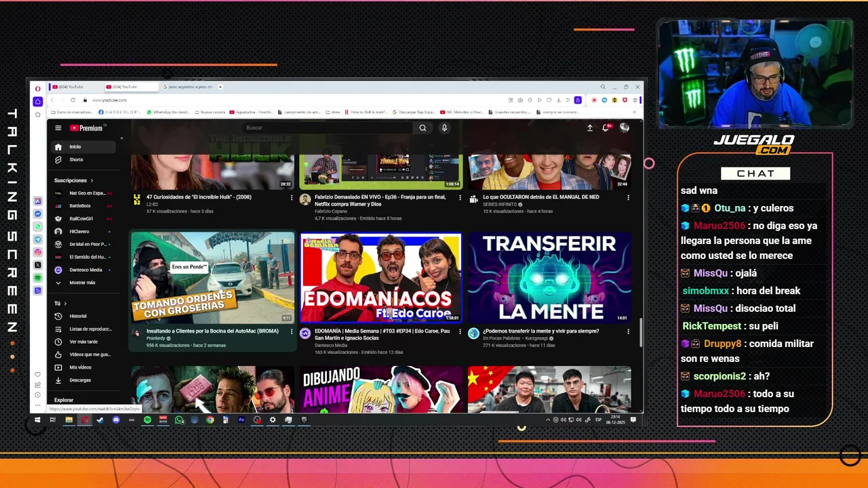Open Spotify from the Windows taskbar
Screen dimensions: 868x488
[x=147, y=420]
